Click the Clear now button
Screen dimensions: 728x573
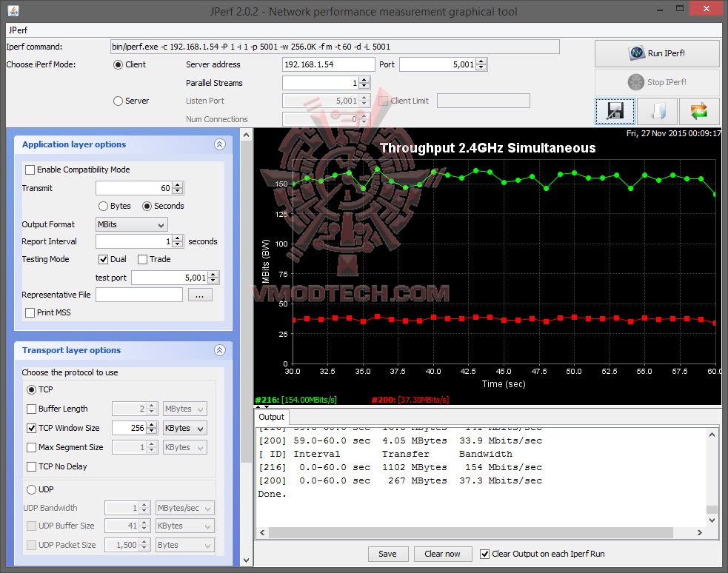pyautogui.click(x=442, y=554)
